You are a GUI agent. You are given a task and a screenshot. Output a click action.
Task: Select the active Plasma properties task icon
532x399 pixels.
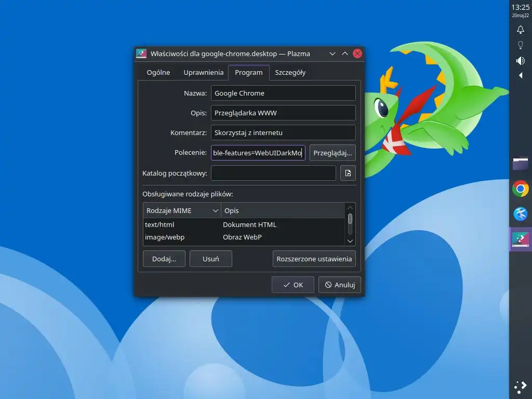pyautogui.click(x=521, y=239)
